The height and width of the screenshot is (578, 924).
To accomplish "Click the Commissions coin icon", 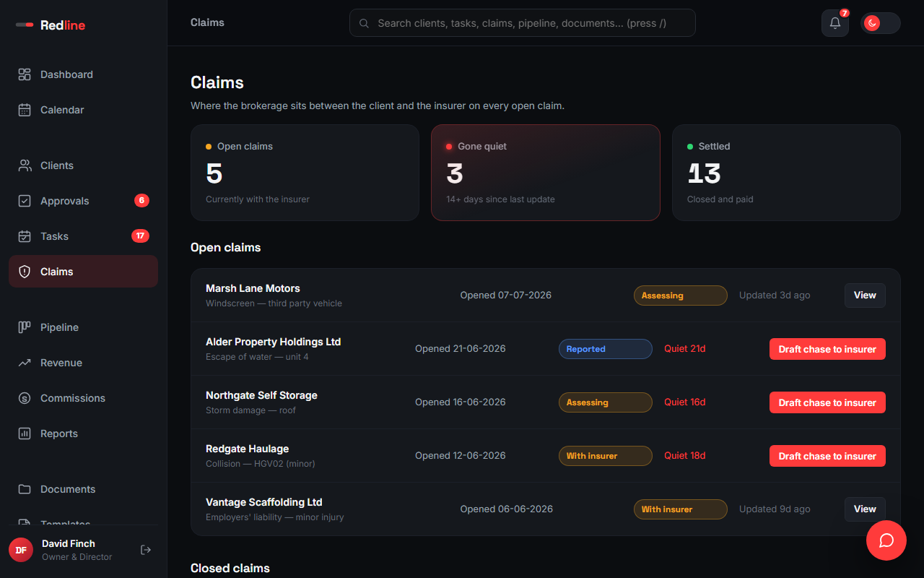I will tap(25, 398).
